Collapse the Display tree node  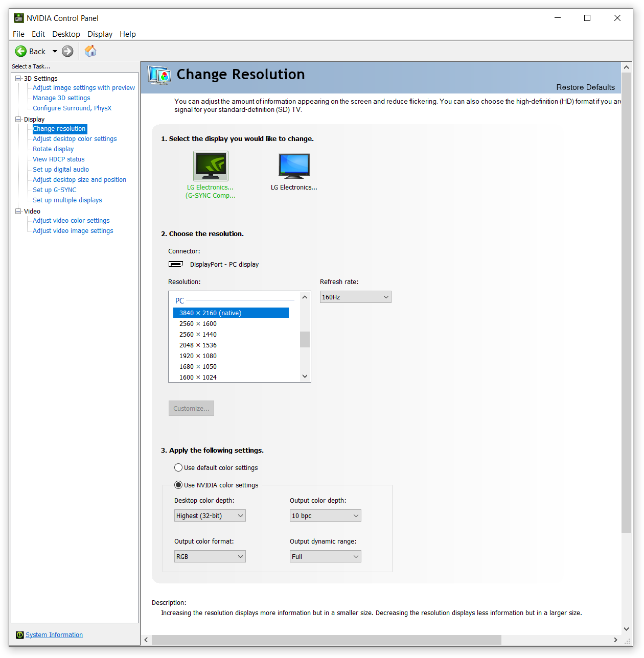(18, 119)
